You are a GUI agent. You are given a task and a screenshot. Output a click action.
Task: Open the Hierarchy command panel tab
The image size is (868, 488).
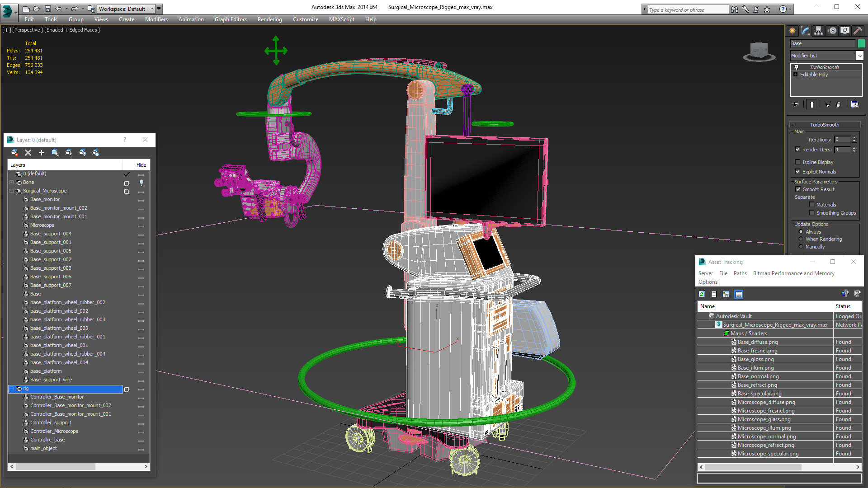click(x=819, y=31)
